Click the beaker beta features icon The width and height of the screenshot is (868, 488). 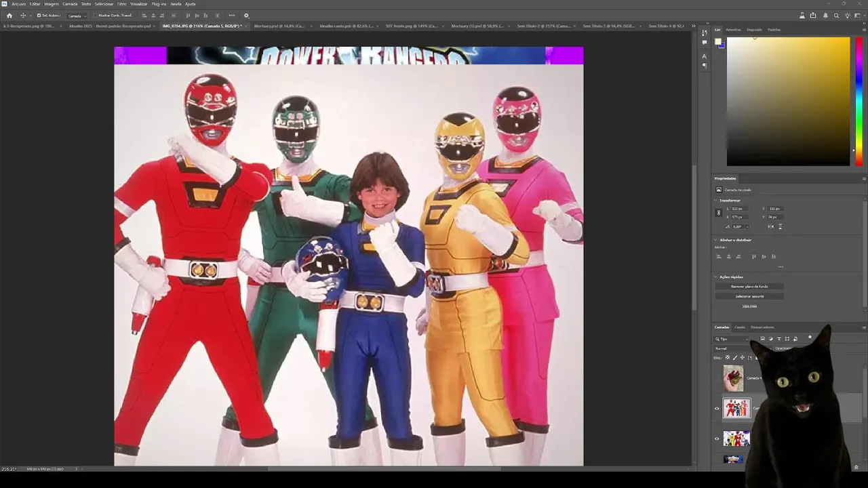pyautogui.click(x=802, y=16)
